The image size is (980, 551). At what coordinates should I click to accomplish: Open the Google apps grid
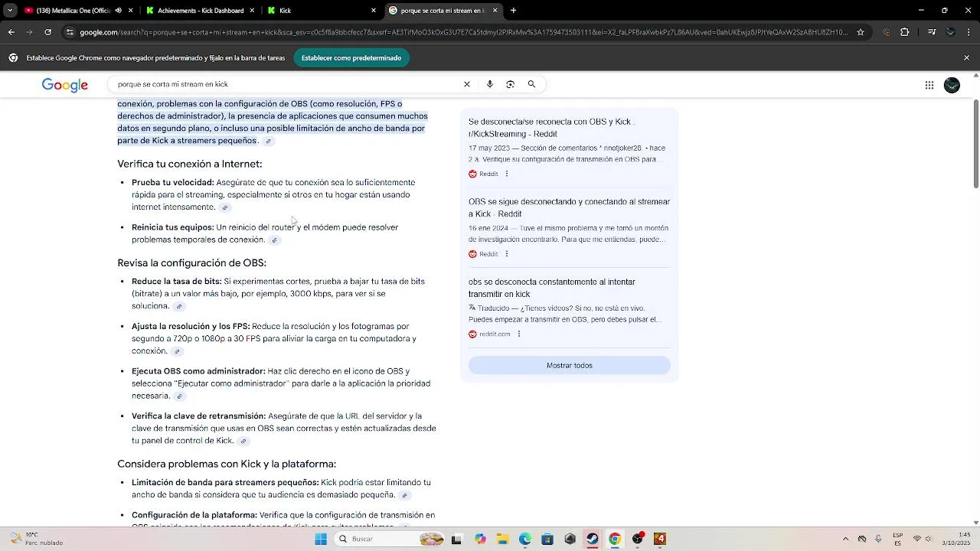pos(929,85)
